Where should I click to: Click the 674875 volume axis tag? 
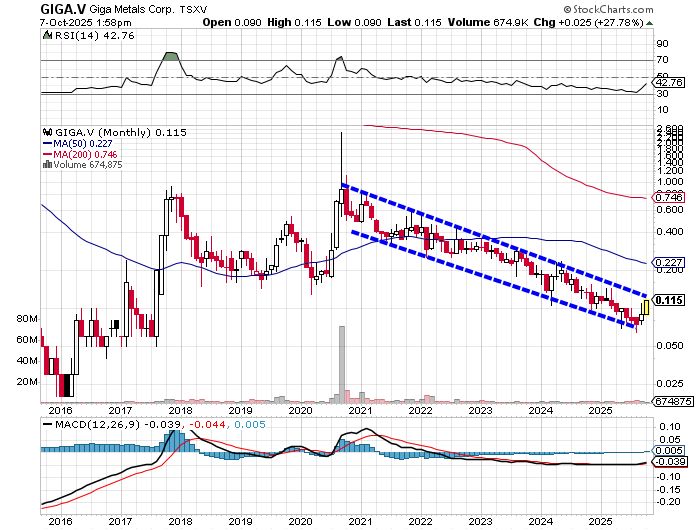click(673, 401)
